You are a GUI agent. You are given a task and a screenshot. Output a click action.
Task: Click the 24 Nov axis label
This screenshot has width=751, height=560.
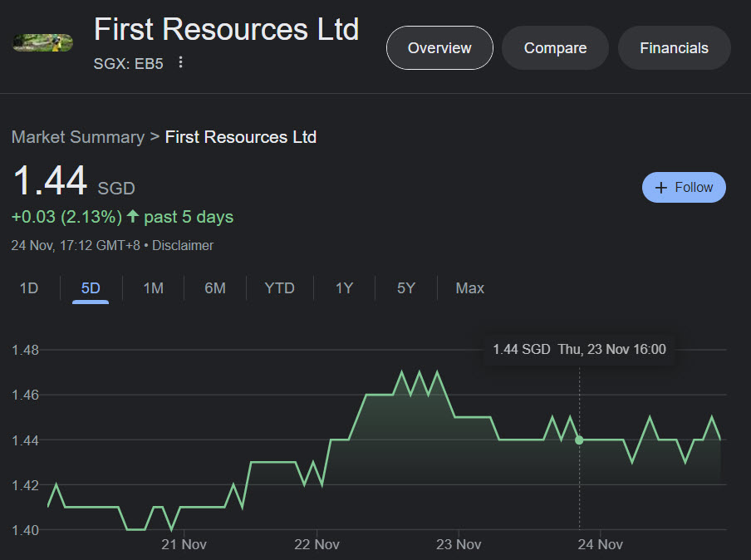(600, 544)
